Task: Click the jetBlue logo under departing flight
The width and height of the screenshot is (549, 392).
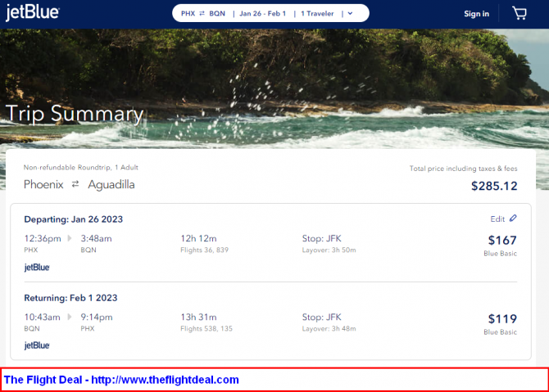Action: tap(37, 268)
